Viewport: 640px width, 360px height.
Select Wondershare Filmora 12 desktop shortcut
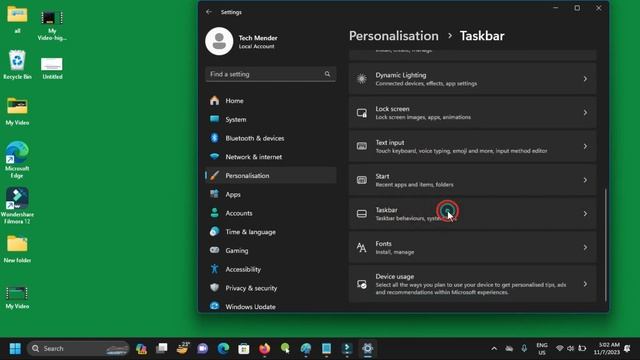(x=17, y=206)
